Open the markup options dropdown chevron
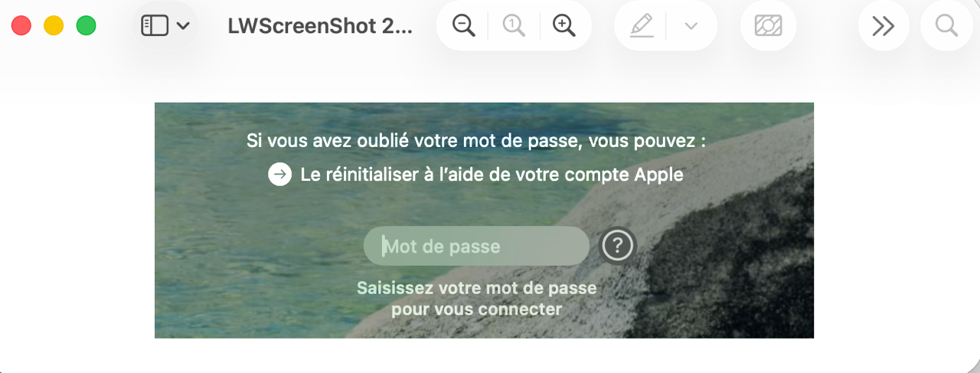The height and width of the screenshot is (373, 980). (691, 26)
